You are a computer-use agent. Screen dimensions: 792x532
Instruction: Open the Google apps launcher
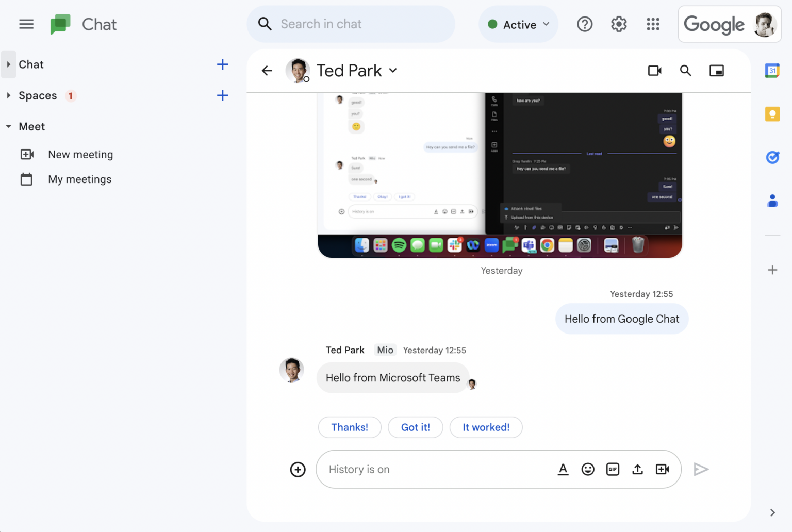tap(653, 24)
